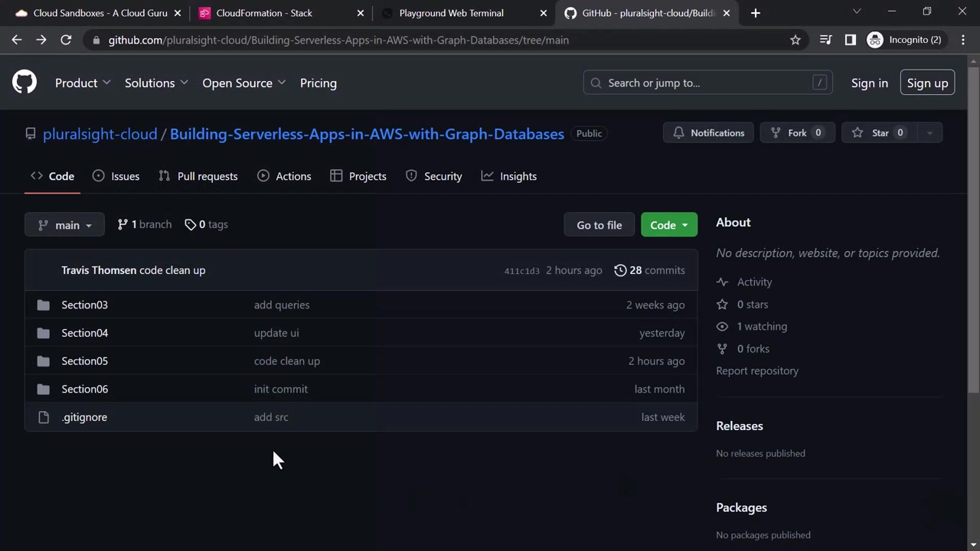Star this repository

(x=880, y=133)
